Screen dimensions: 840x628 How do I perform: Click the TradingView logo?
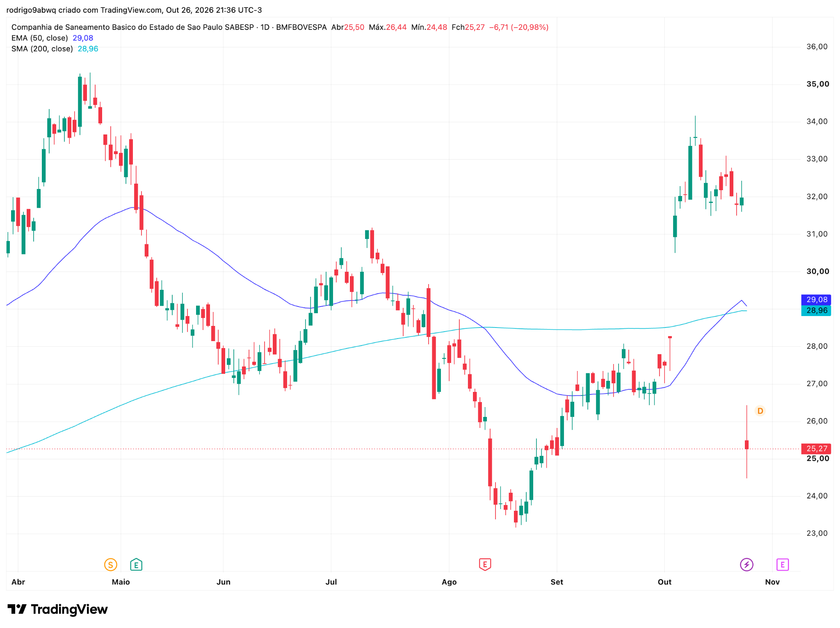click(x=58, y=609)
